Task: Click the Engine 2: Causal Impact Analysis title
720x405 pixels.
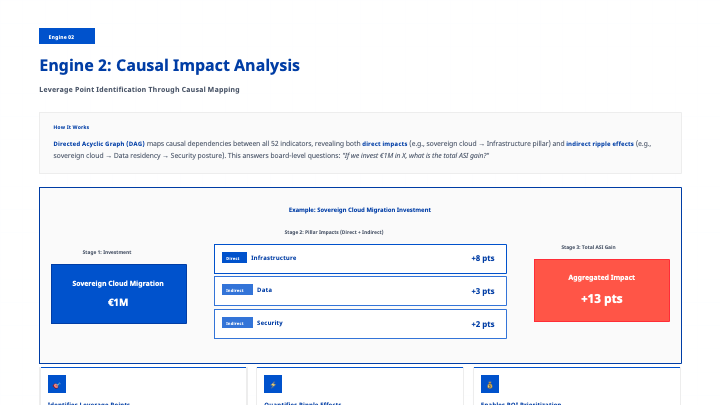Action: click(x=169, y=66)
